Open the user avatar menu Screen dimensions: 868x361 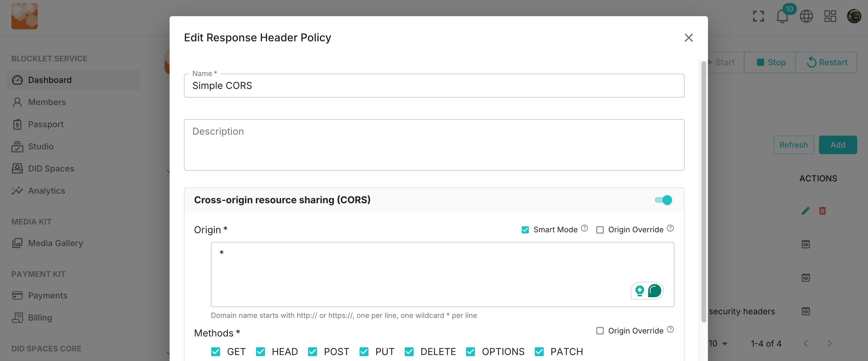click(854, 16)
